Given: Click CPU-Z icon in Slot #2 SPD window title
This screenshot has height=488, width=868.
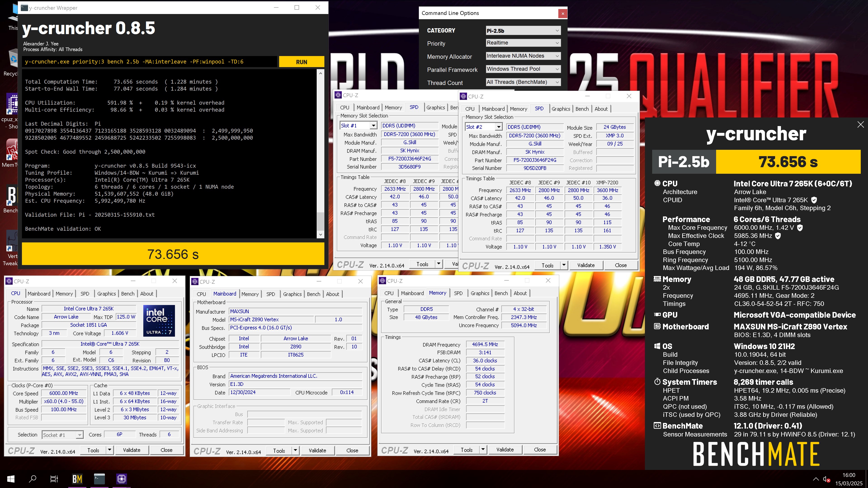Looking at the screenshot, I should coord(463,96).
